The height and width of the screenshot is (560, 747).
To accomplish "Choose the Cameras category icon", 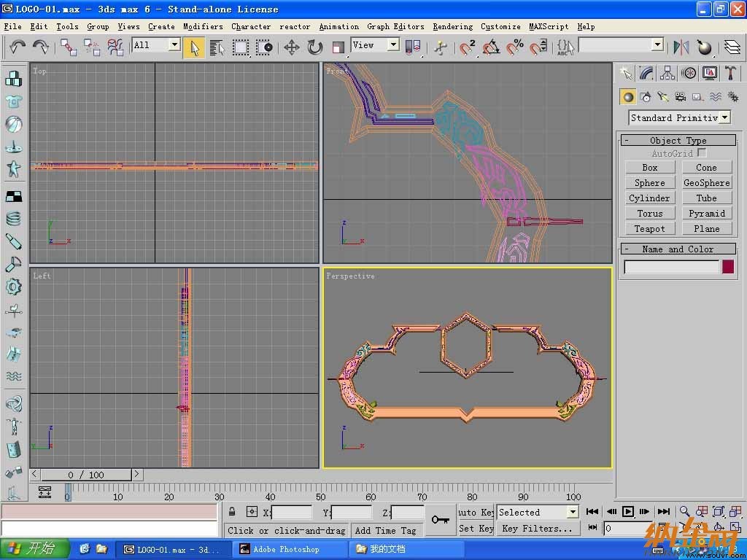I will pyautogui.click(x=681, y=97).
